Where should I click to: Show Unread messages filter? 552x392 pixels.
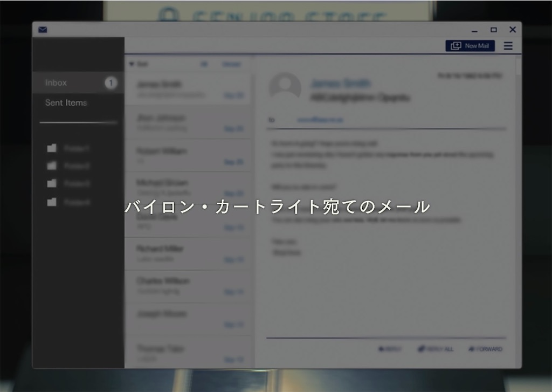(x=232, y=64)
